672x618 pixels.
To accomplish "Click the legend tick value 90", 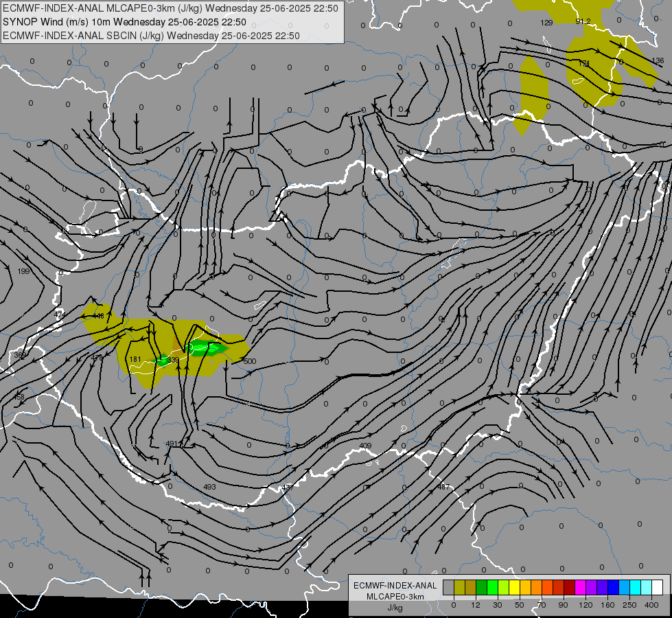I will (x=564, y=605).
